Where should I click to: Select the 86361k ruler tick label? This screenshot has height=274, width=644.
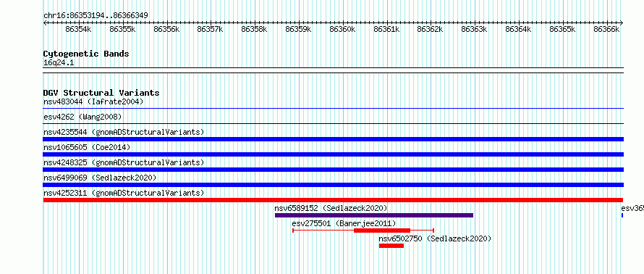(x=386, y=29)
